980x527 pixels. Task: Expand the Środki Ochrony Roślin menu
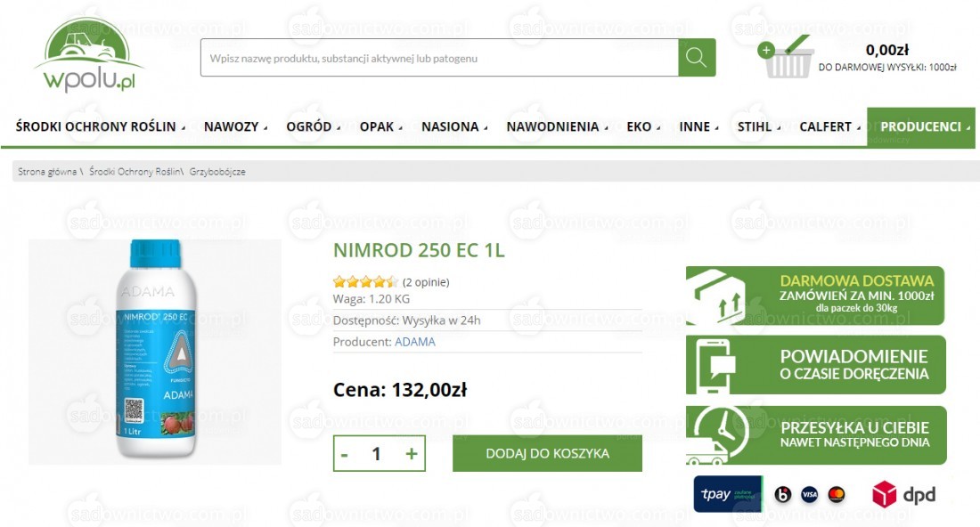100,126
